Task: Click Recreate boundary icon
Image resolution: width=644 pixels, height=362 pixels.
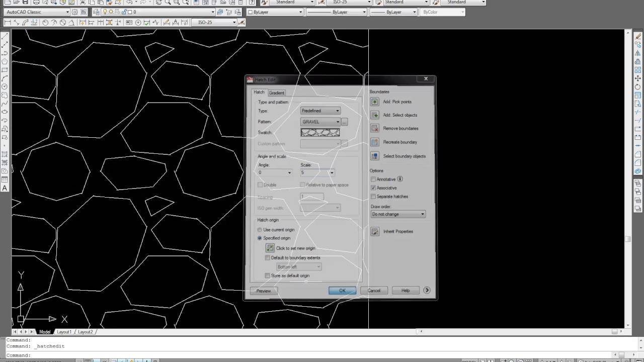Action: [375, 142]
